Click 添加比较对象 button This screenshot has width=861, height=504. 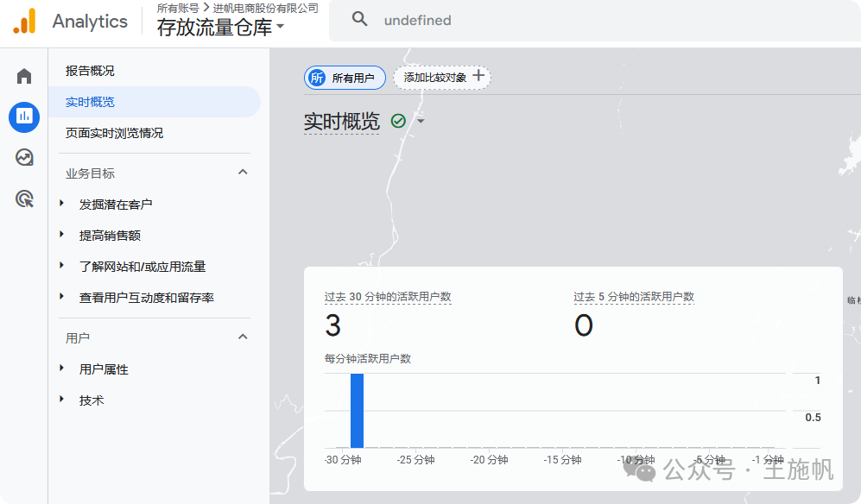coord(441,78)
